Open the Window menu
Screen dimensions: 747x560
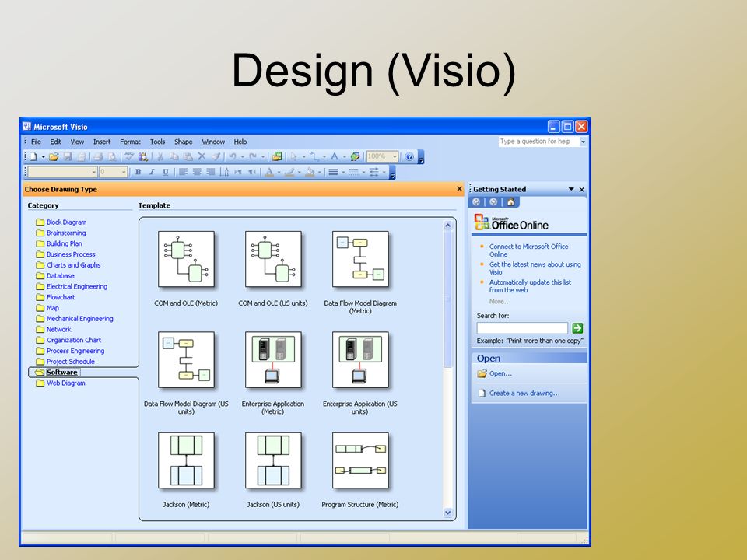(213, 142)
